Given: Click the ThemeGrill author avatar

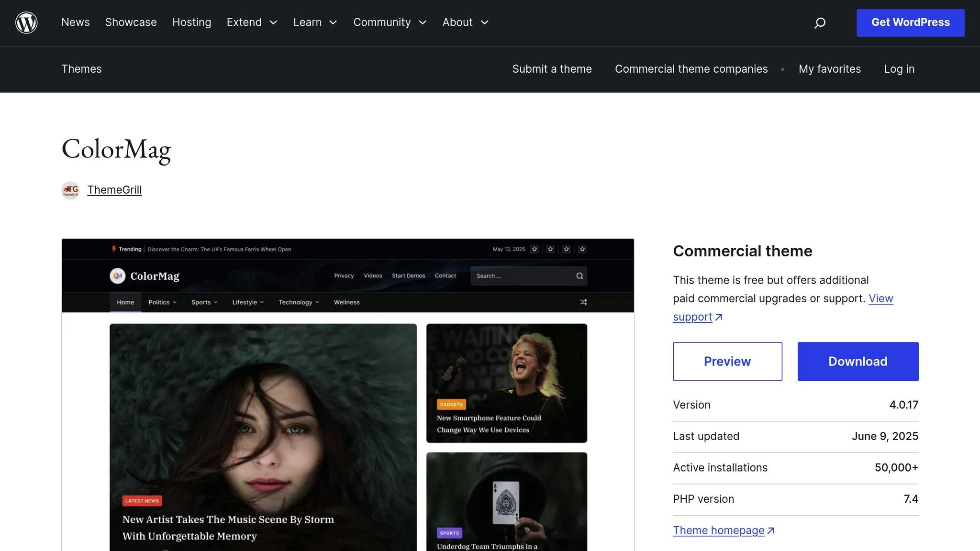Looking at the screenshot, I should point(70,190).
